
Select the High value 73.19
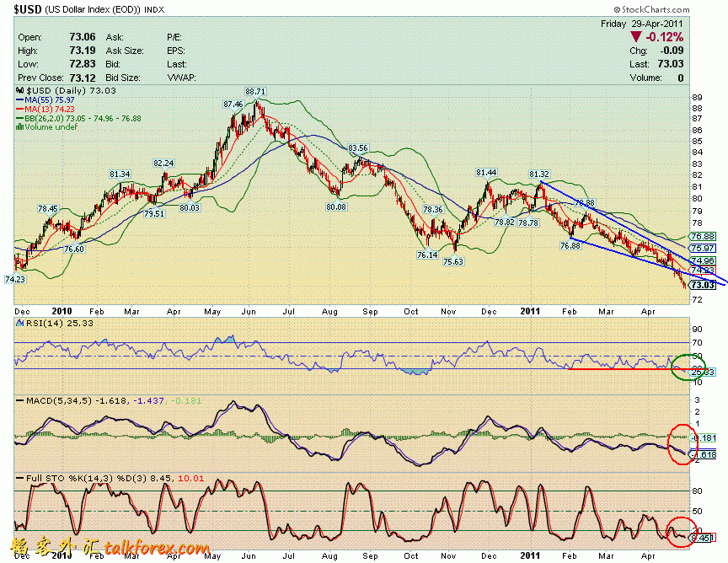83,51
